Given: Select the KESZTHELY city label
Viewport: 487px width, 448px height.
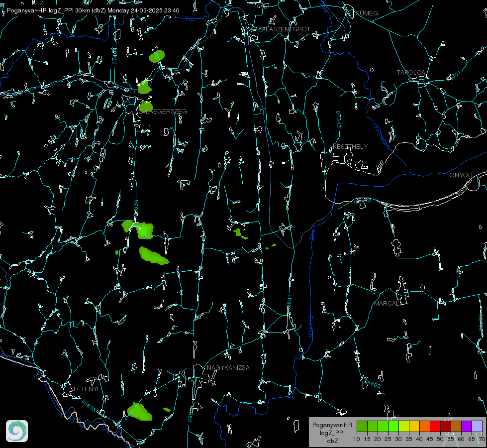Looking at the screenshot, I should pyautogui.click(x=350, y=146).
